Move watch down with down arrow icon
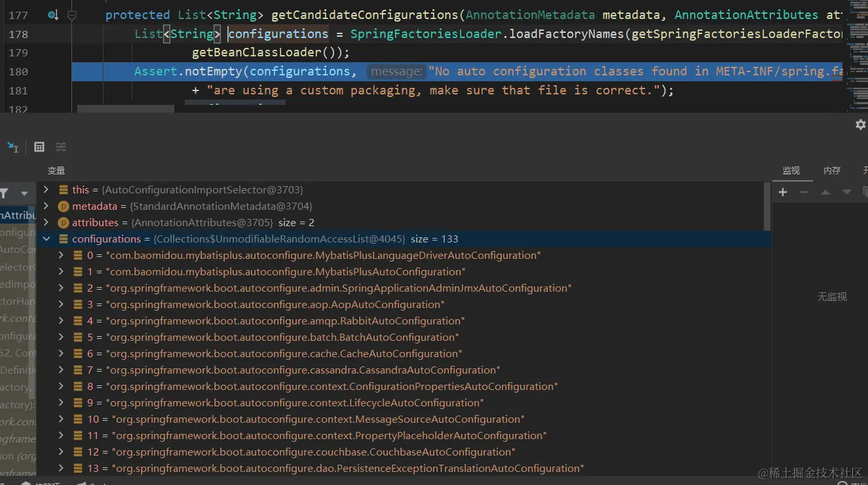The height and width of the screenshot is (485, 868). 846,192
